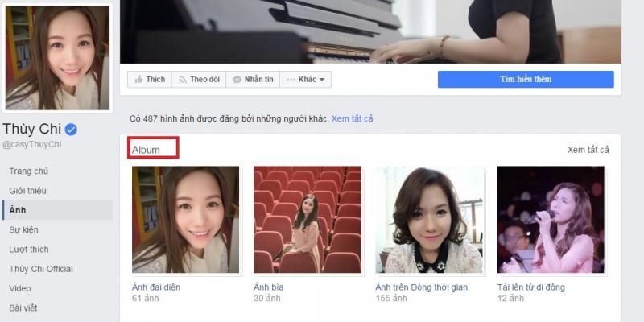Click Xem tất cả link beside 487 photos
644x322 pixels.
353,119
